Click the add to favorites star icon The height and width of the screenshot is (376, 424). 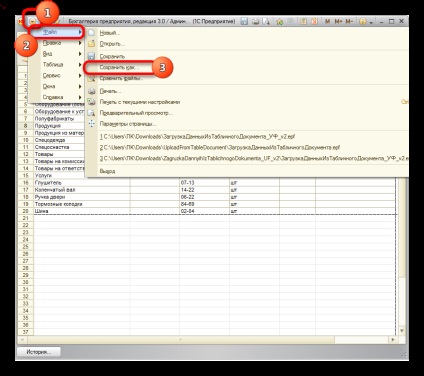280,21
